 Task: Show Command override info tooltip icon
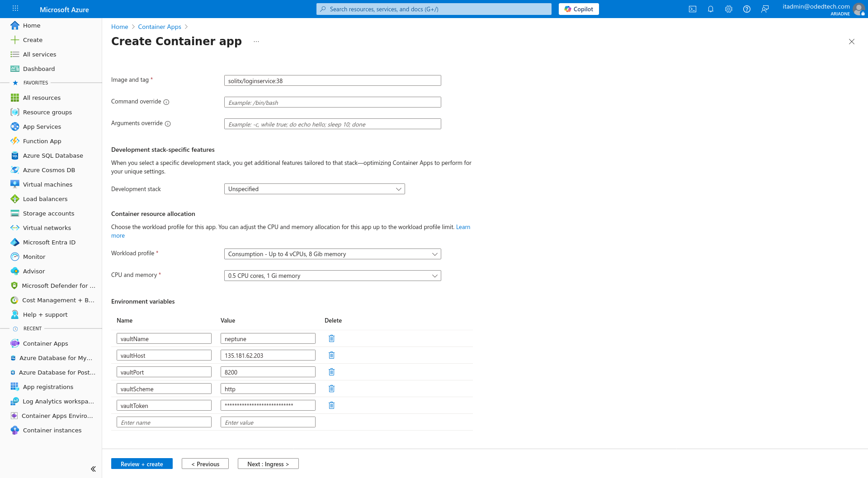tap(166, 102)
